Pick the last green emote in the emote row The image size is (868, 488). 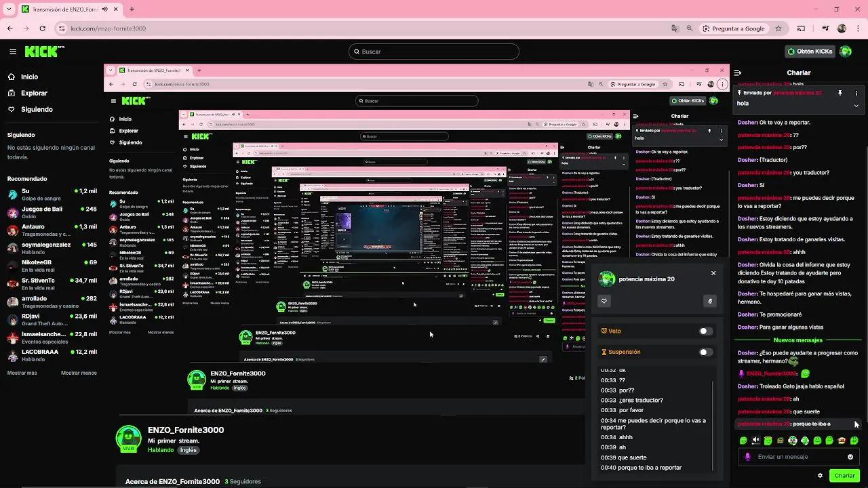pos(854,441)
